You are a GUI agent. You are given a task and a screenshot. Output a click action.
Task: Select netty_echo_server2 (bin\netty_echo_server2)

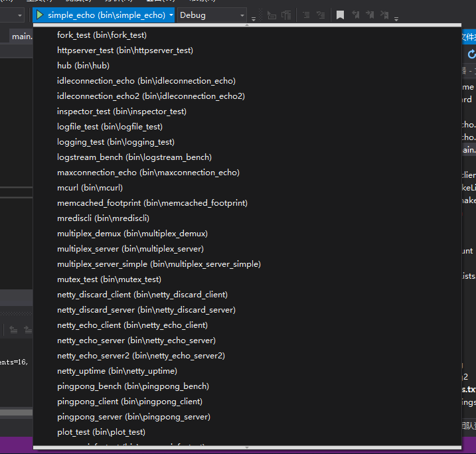pyautogui.click(x=247, y=356)
